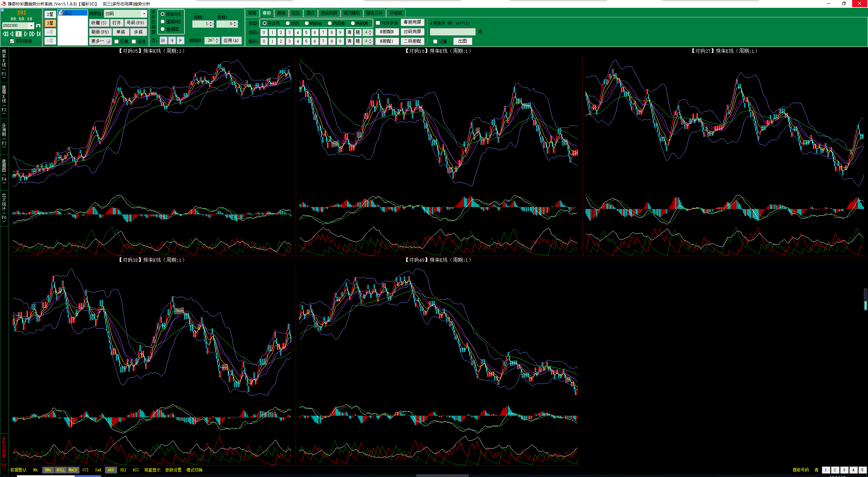Advance one period with the single right arrow
Screen dimensions: 868x477
coord(26,34)
